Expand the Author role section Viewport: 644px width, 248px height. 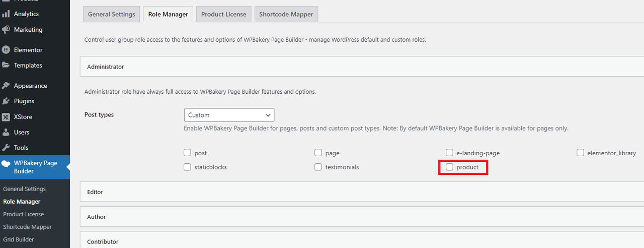362,217
